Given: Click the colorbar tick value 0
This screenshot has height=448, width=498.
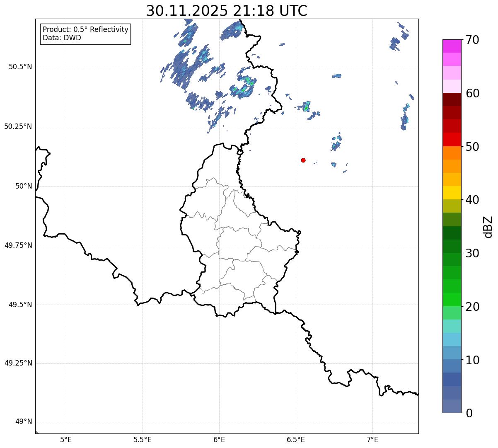Looking at the screenshot, I should [x=469, y=413].
